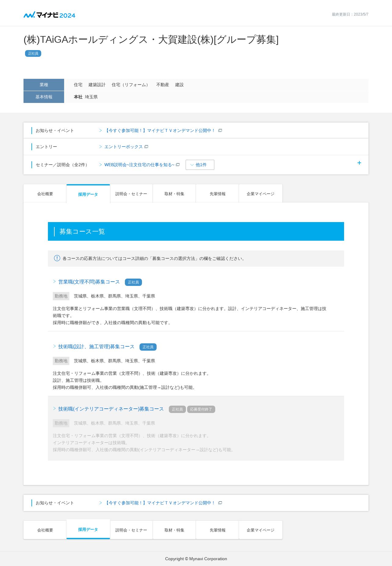Click 最終更新日:2023/5/7 text

click(x=350, y=14)
